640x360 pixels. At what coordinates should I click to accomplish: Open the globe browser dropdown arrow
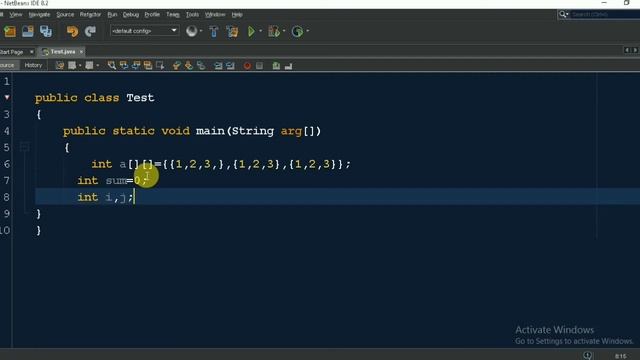[201, 31]
